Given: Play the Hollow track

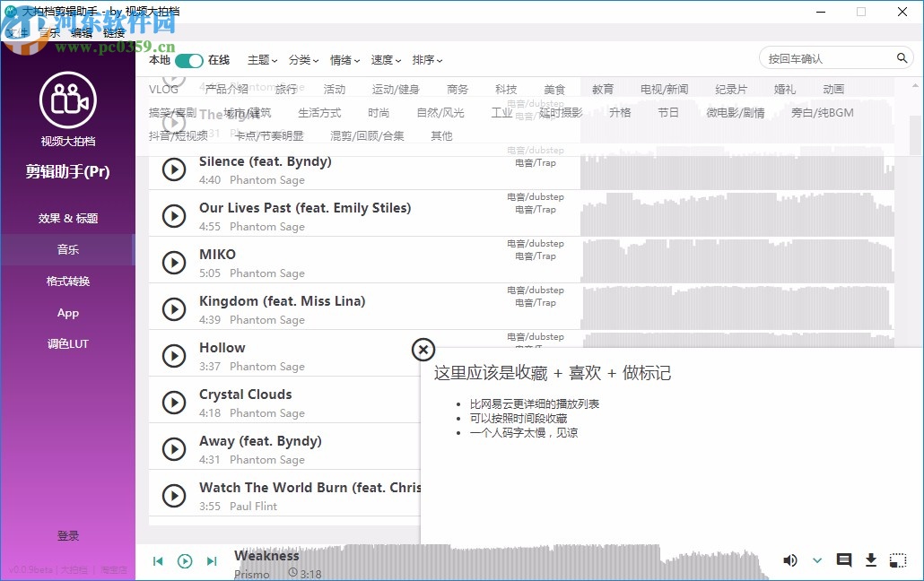Looking at the screenshot, I should pyautogui.click(x=174, y=356).
